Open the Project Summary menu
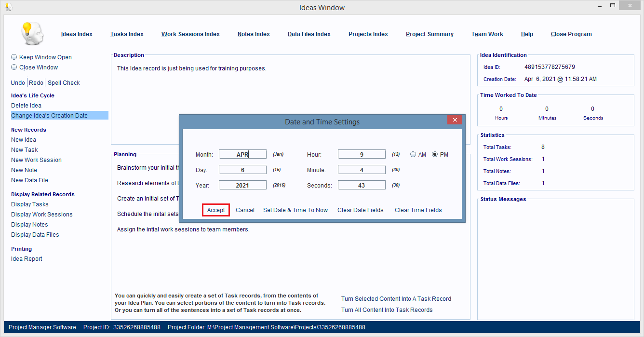The height and width of the screenshot is (337, 644). (x=429, y=34)
